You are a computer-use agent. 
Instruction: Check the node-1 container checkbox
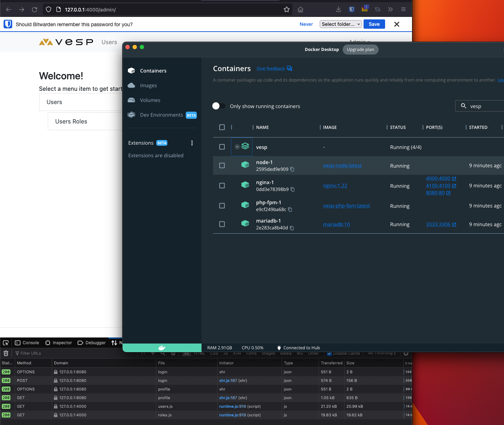tap(222, 165)
